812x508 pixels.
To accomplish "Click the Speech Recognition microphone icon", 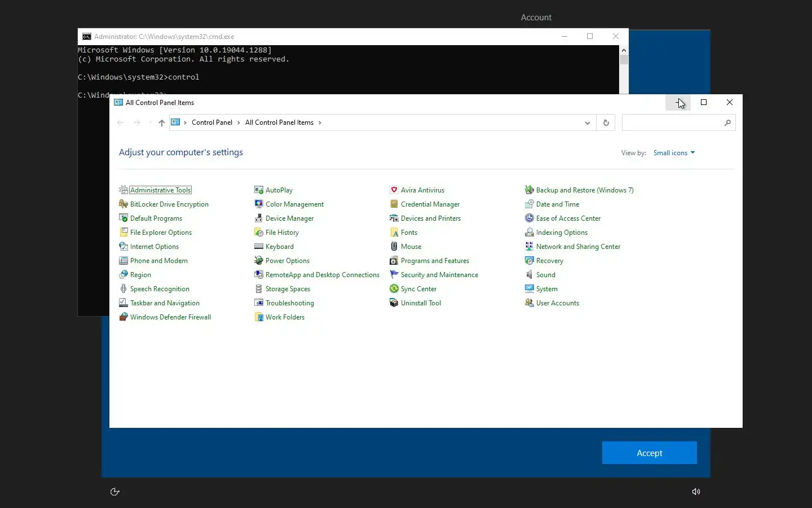I will (123, 288).
